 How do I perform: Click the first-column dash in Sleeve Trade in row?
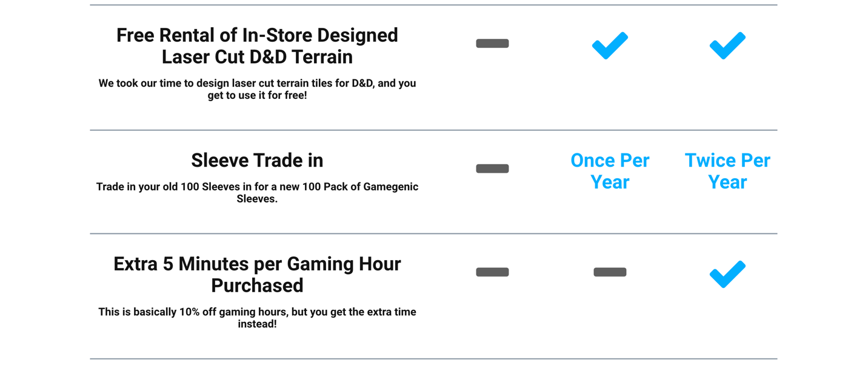(492, 169)
